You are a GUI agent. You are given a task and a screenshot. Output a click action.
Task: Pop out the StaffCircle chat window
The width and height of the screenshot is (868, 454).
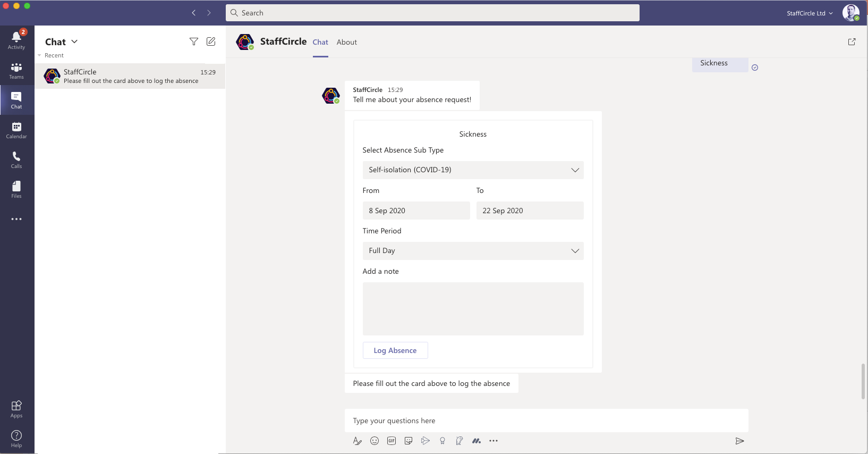click(x=852, y=41)
